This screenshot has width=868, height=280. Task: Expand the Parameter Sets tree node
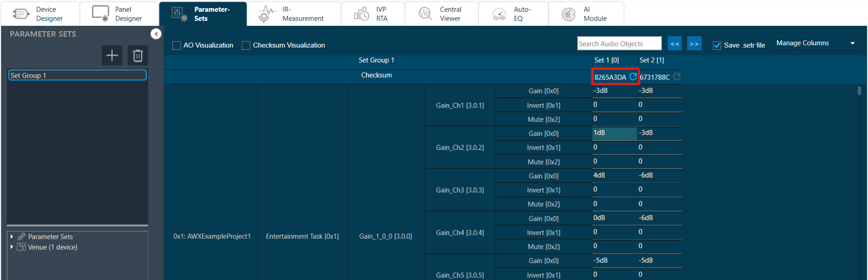11,236
